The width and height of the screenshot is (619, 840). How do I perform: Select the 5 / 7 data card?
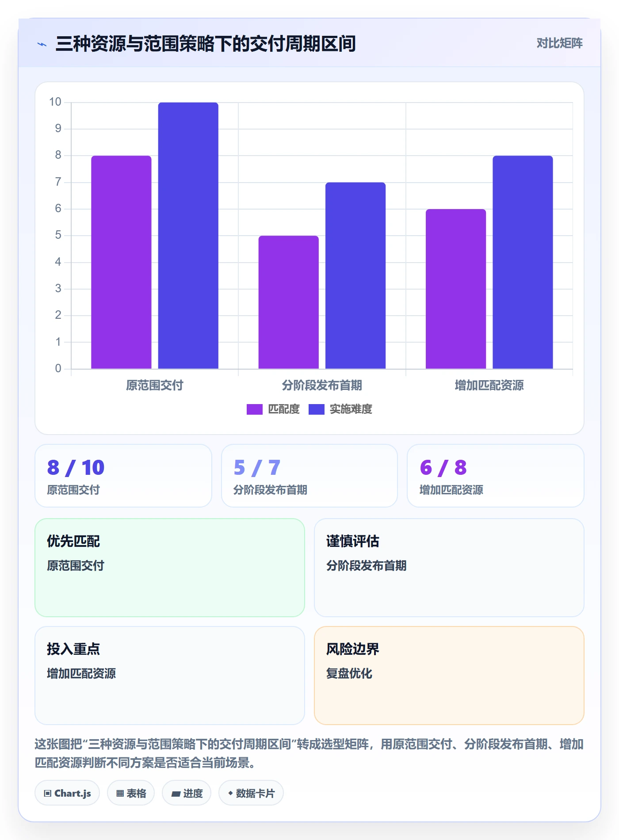(309, 476)
